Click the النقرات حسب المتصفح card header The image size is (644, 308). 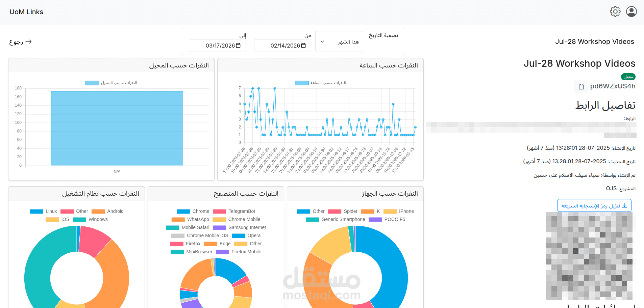click(x=216, y=194)
